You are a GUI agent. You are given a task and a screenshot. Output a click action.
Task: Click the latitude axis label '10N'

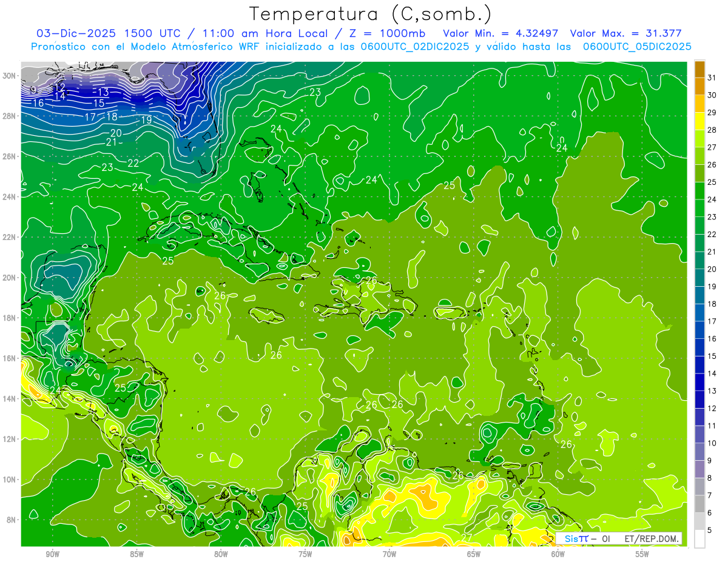tap(9, 480)
